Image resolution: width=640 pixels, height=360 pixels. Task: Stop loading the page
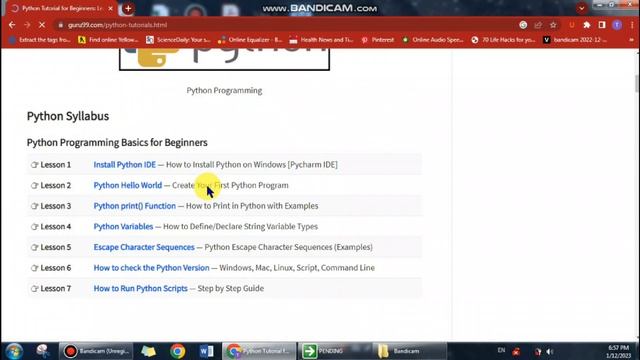click(42, 25)
